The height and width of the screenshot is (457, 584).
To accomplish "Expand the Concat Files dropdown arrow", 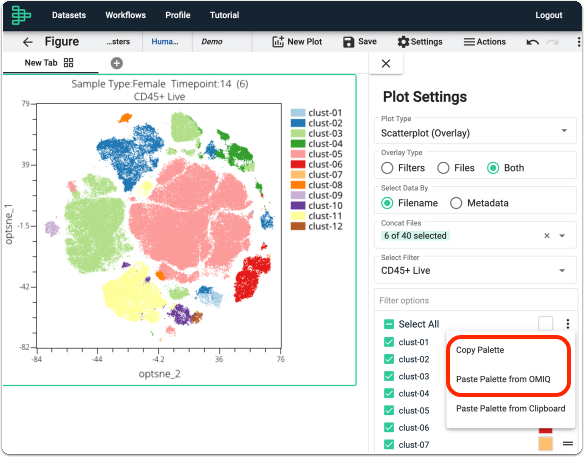I will (x=562, y=236).
